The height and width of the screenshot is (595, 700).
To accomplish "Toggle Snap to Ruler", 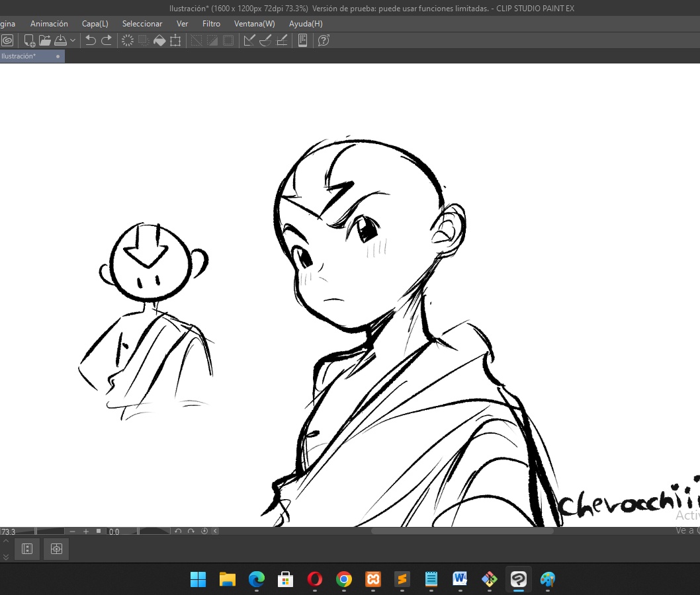I will point(249,40).
